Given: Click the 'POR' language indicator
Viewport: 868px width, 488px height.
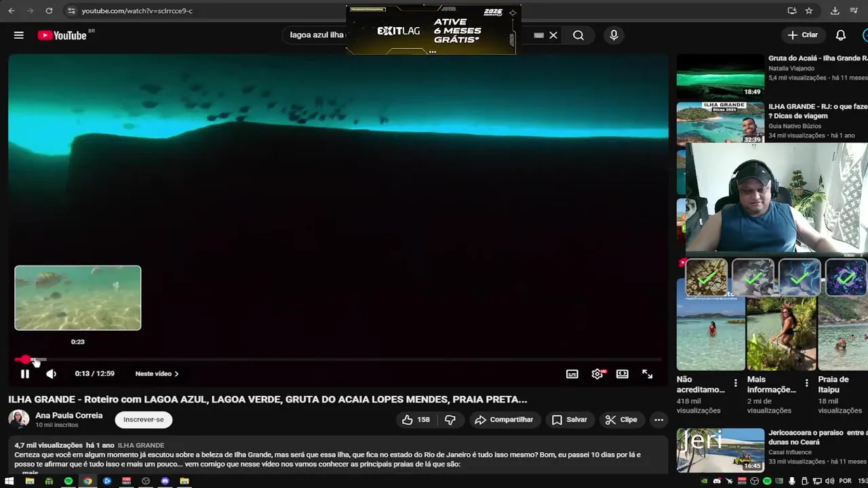Looking at the screenshot, I should (845, 481).
